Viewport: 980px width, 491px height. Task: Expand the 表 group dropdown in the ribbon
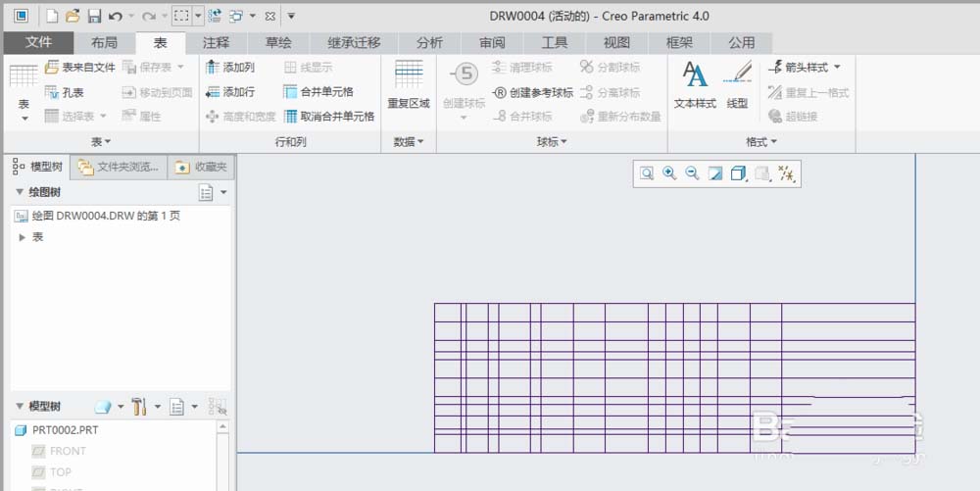(101, 142)
